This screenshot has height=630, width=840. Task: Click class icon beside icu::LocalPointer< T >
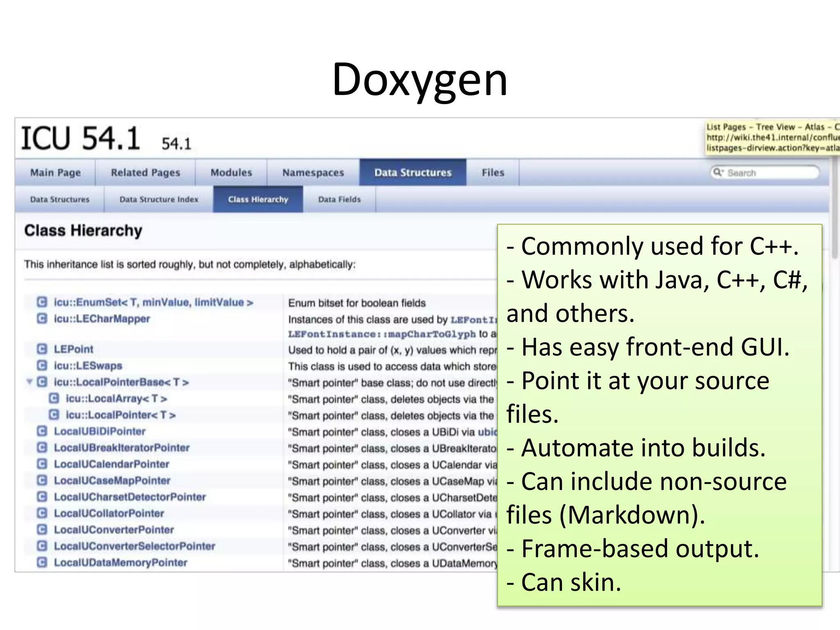click(x=54, y=415)
